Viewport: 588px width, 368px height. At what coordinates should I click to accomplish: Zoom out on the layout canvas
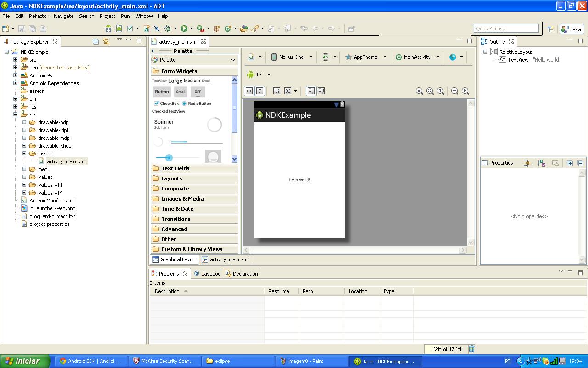455,91
